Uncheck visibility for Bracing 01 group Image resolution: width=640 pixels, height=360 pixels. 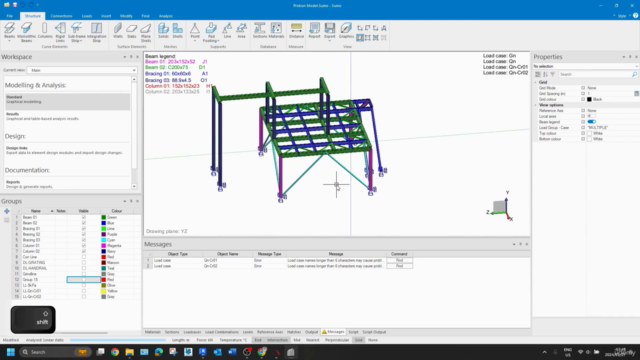coord(84,229)
